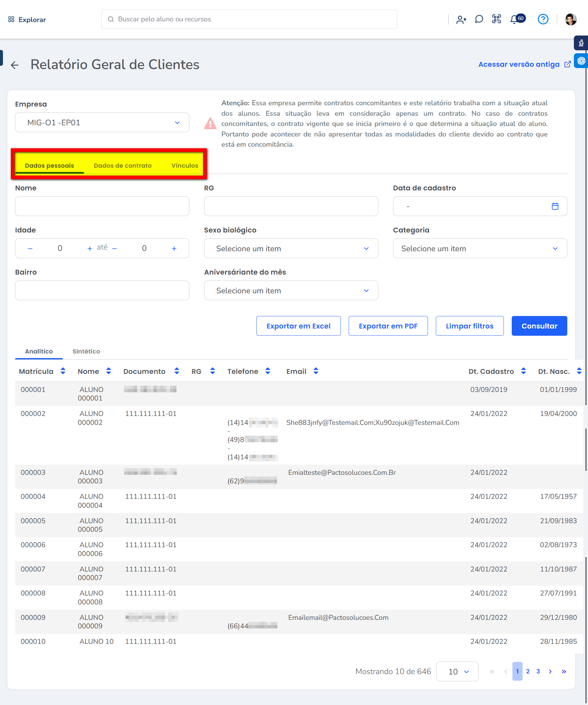Image resolution: width=588 pixels, height=705 pixels.
Task: Click the Consultar button
Action: click(539, 326)
